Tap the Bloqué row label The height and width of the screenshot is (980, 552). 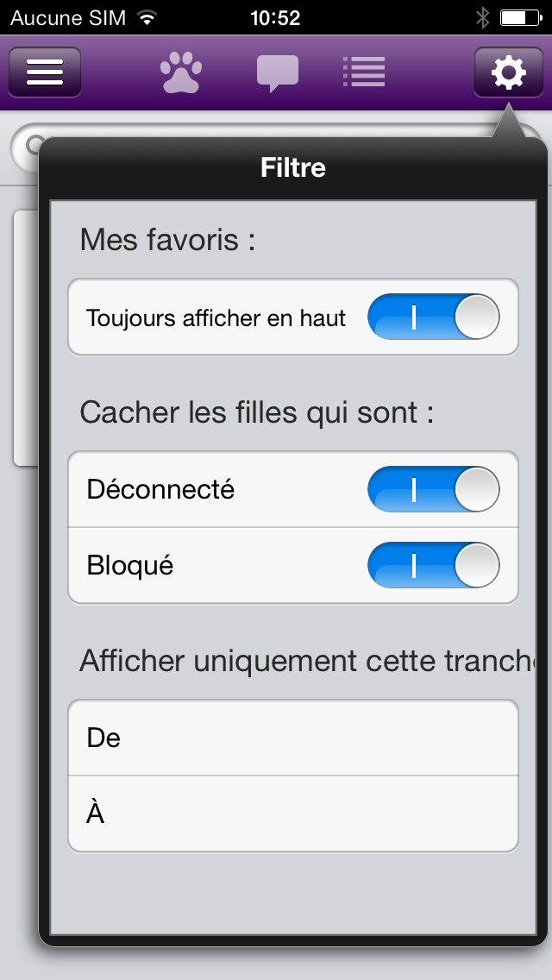130,565
